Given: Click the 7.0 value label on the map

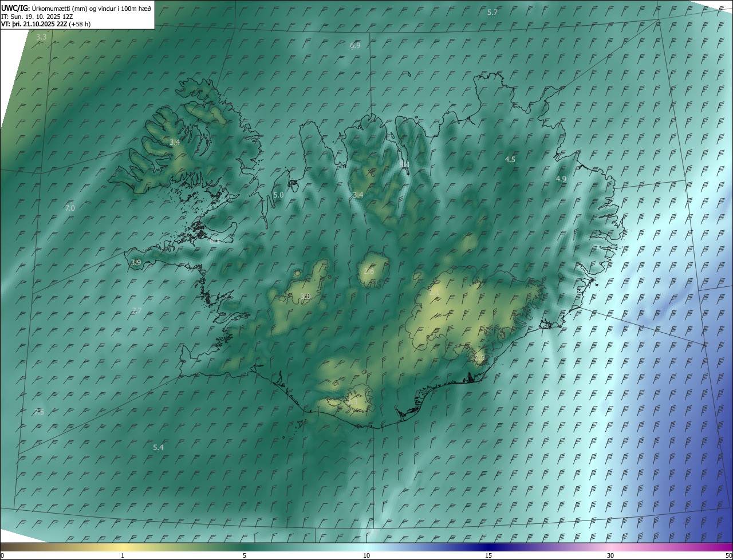Looking at the screenshot, I should pos(70,208).
